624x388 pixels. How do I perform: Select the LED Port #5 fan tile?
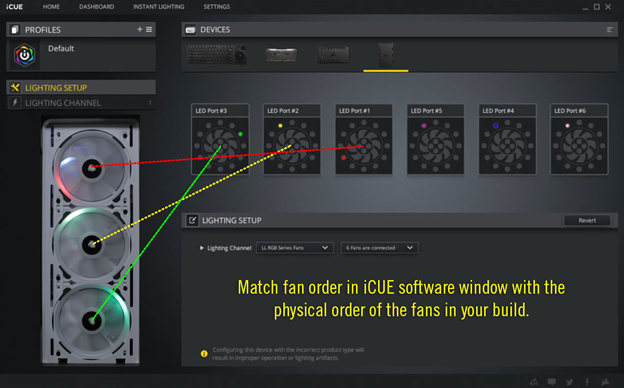(x=436, y=139)
